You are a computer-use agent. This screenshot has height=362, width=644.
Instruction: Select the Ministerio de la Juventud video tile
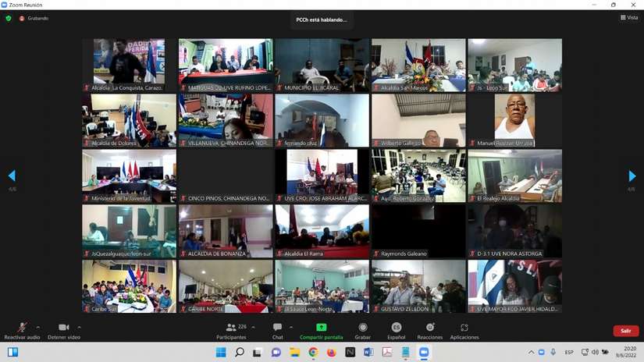[x=130, y=176]
